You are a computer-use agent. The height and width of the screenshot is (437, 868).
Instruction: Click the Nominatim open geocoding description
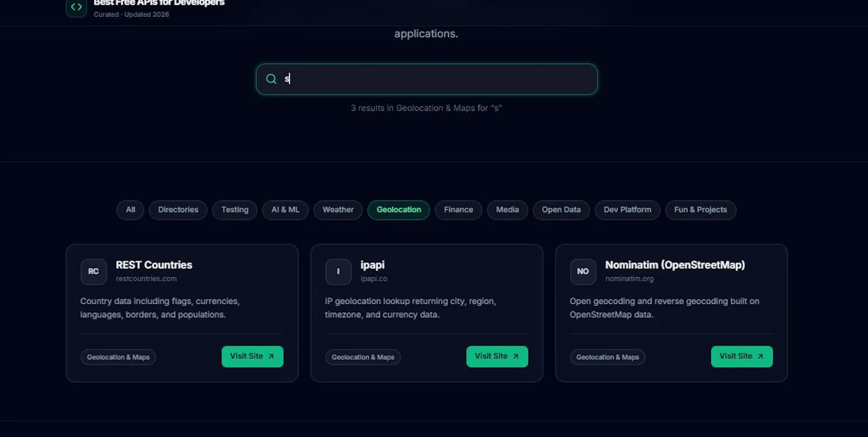tap(665, 308)
